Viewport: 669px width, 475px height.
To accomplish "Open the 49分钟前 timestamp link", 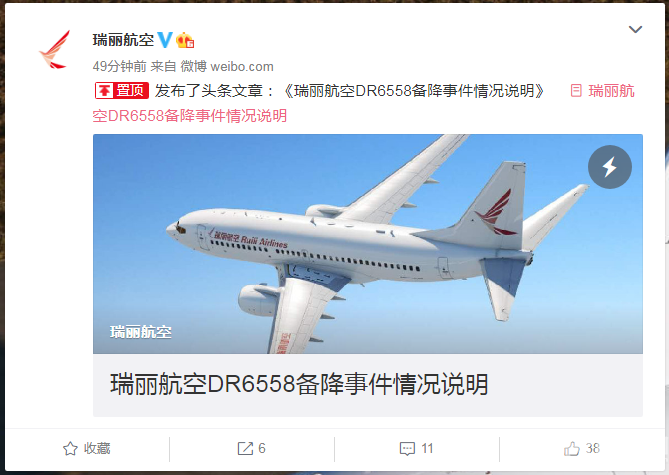I will (x=119, y=66).
